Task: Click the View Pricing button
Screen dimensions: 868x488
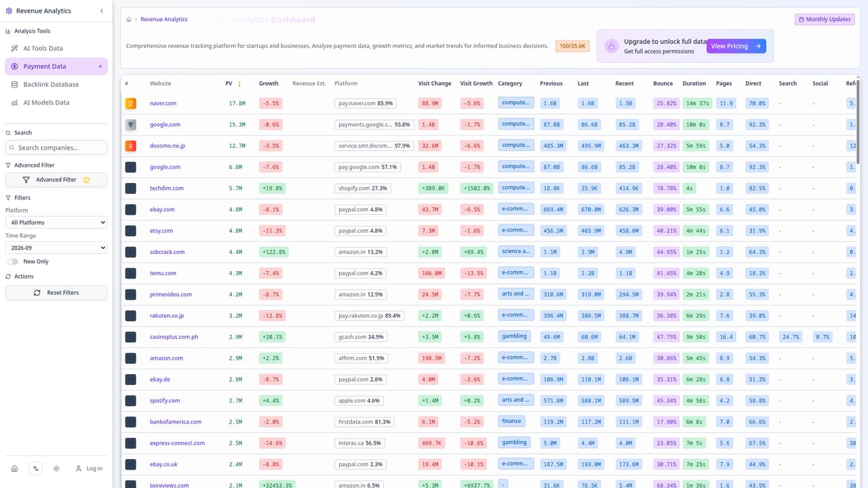Action: 736,46
